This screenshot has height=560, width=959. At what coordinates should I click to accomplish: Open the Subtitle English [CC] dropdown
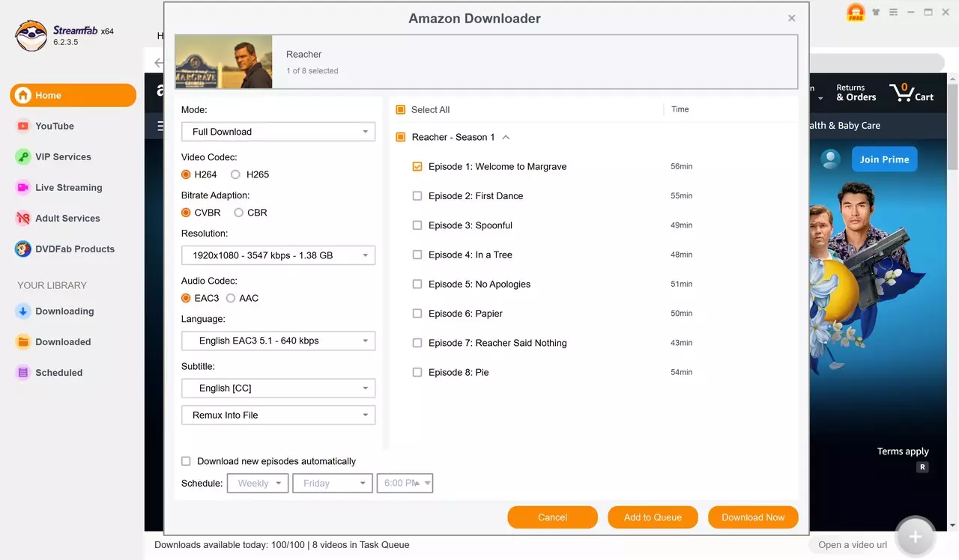(278, 388)
